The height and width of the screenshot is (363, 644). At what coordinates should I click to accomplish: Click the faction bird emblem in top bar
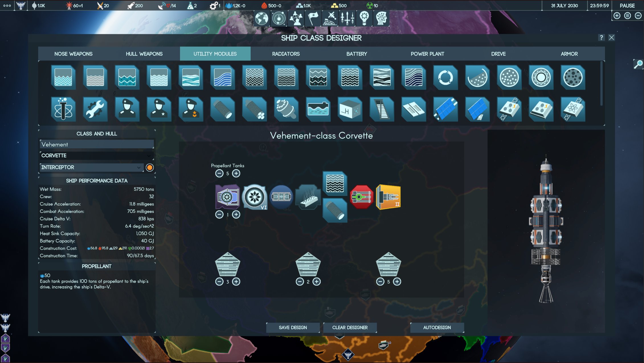[x=21, y=5]
